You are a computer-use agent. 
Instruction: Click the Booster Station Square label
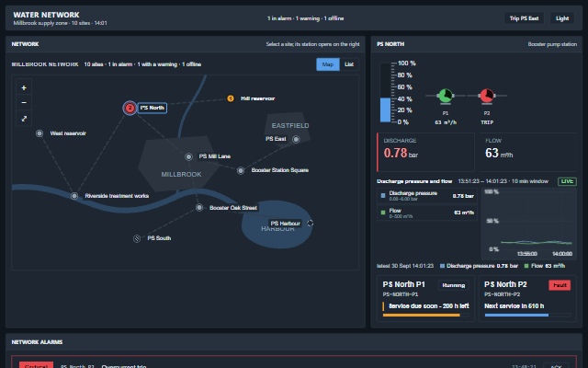(x=279, y=170)
